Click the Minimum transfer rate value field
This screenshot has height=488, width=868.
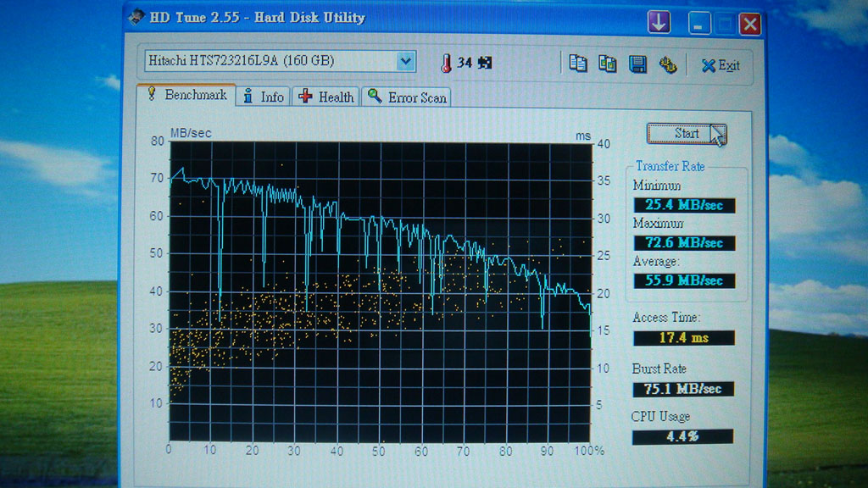click(683, 205)
